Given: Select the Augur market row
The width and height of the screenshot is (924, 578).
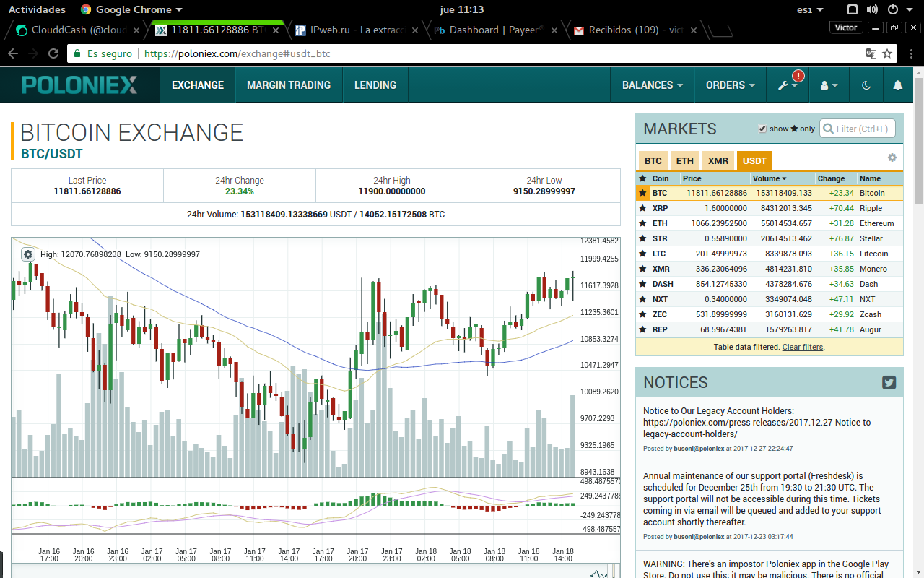Looking at the screenshot, I should [770, 329].
